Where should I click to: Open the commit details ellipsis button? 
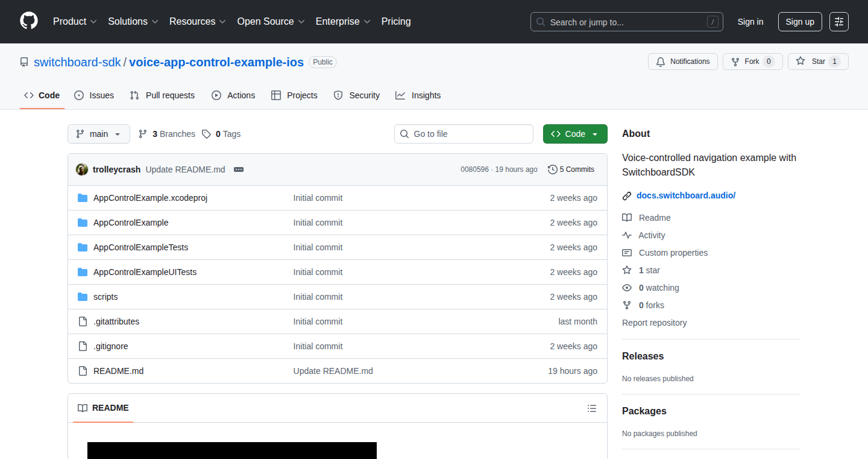click(239, 169)
